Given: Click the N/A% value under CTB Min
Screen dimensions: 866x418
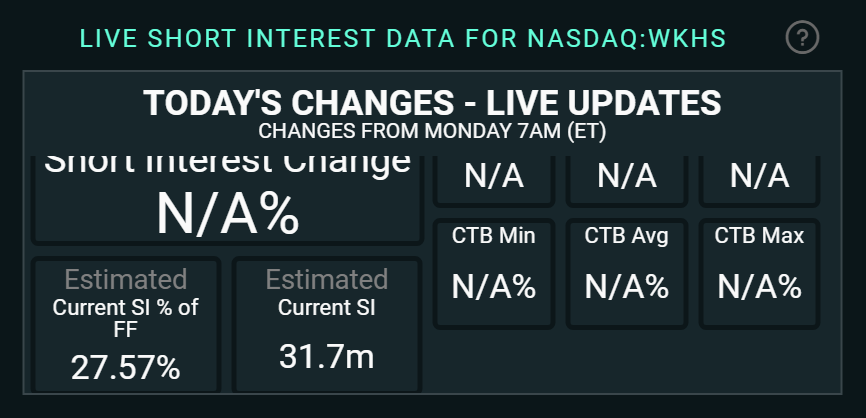Looking at the screenshot, I should [x=494, y=287].
